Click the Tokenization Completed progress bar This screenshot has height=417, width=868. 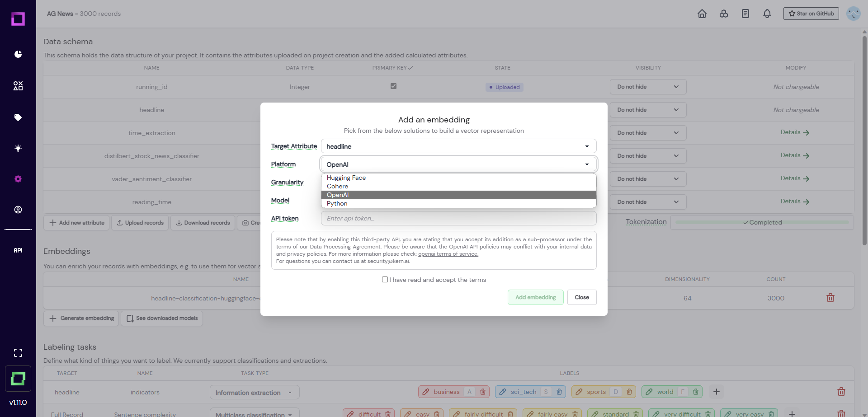pos(762,222)
